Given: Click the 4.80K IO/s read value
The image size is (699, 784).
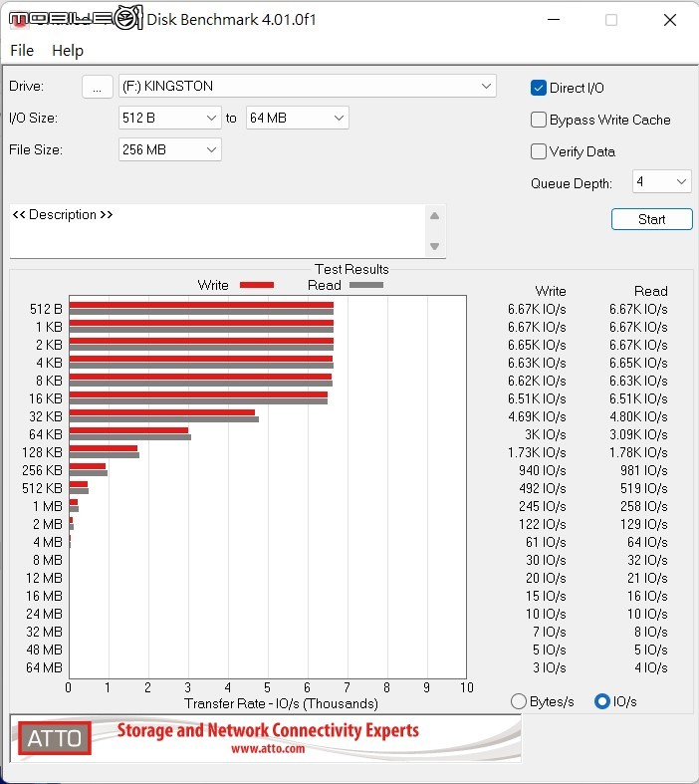Looking at the screenshot, I should click(638, 416).
